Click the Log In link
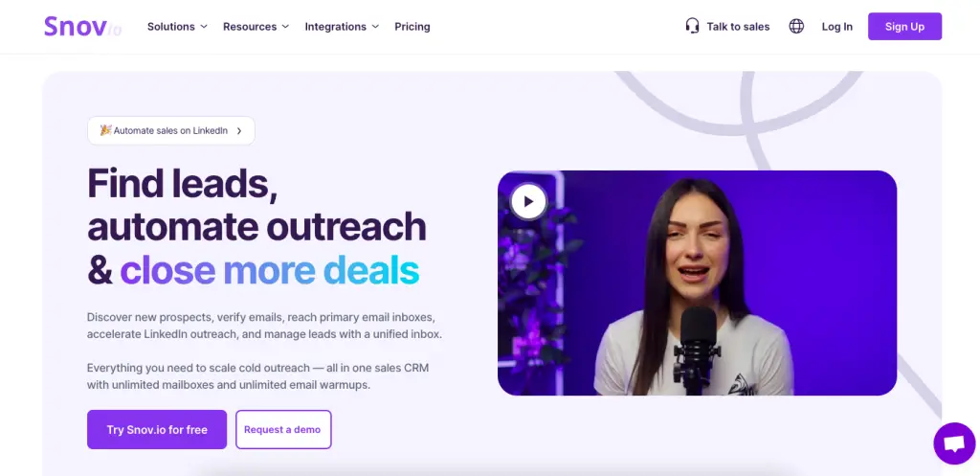Image resolution: width=980 pixels, height=476 pixels. click(x=836, y=26)
